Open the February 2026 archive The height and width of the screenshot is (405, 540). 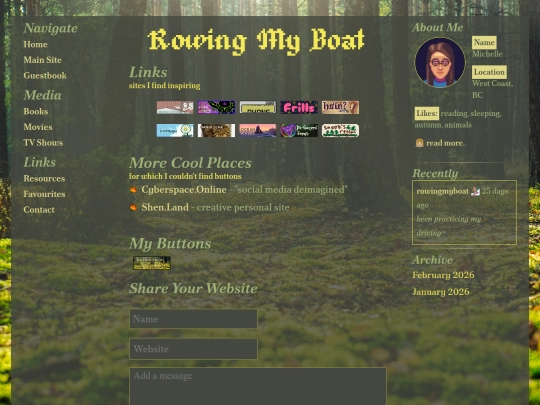click(x=443, y=275)
